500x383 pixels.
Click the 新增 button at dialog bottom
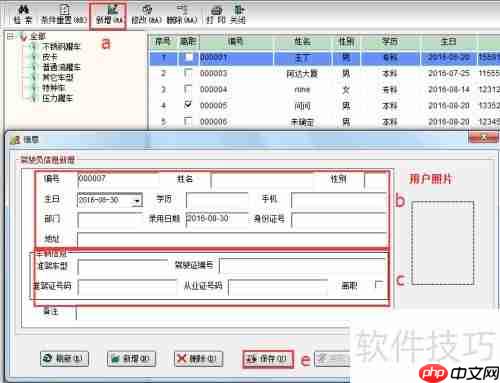tap(131, 359)
